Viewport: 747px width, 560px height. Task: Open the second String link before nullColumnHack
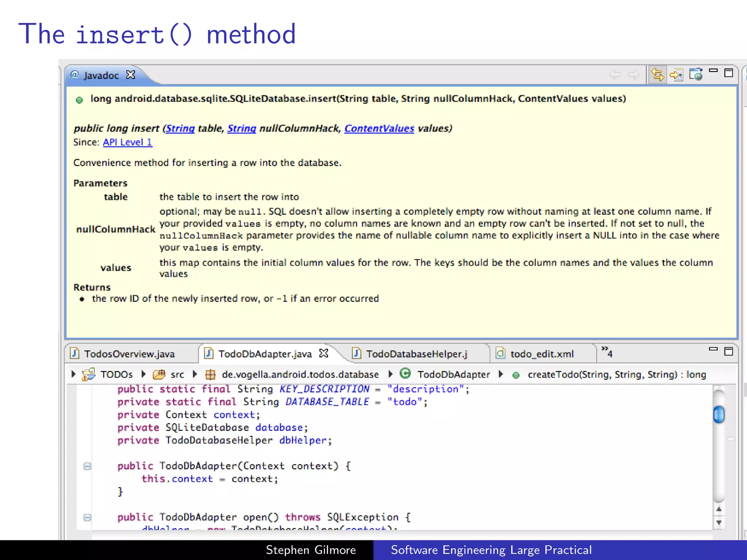click(241, 128)
